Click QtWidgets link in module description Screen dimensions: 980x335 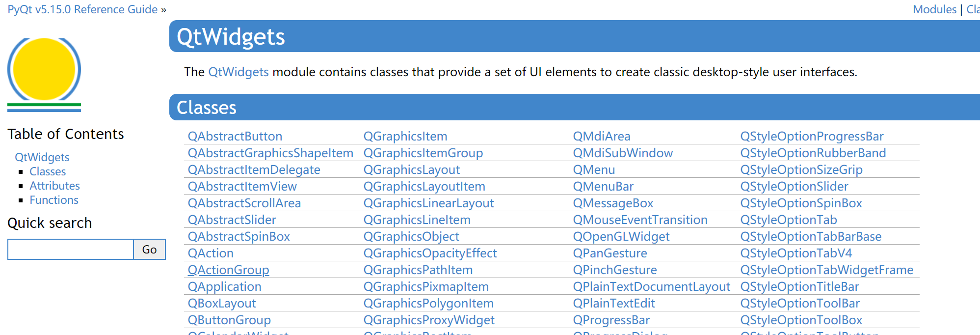coord(238,72)
